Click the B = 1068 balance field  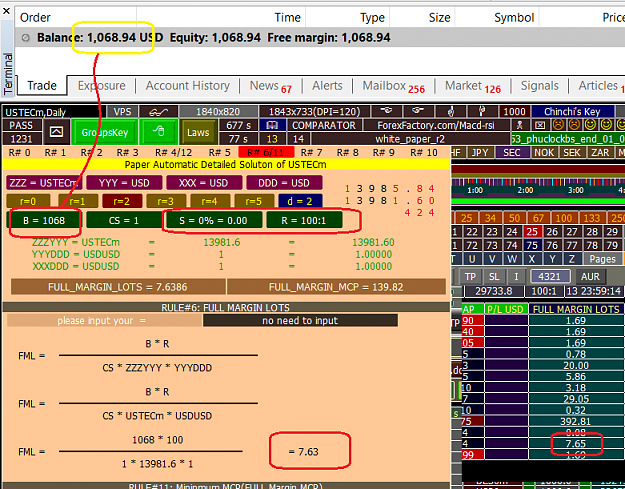(x=44, y=220)
